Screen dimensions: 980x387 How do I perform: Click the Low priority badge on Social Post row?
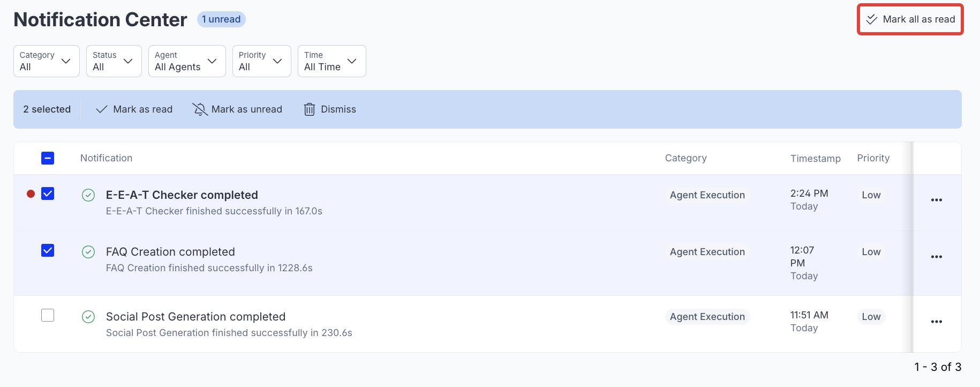[871, 317]
